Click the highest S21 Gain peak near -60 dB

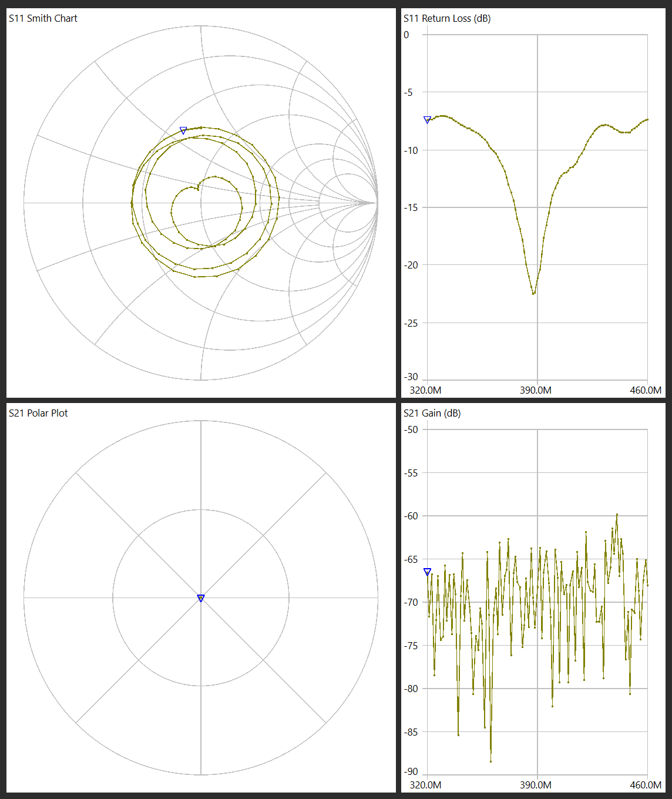(617, 514)
